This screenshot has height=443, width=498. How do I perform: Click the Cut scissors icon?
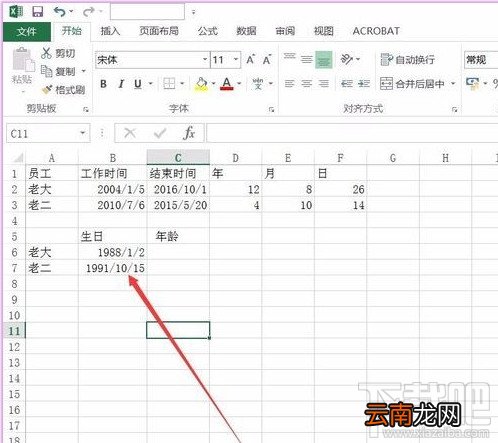click(x=46, y=53)
